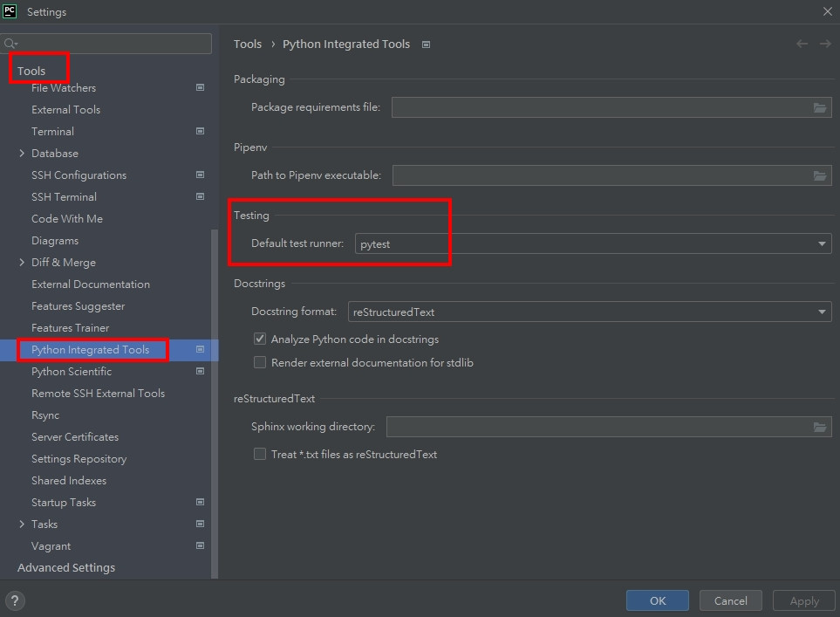Enable Treat *.txt files as reStructuredText
The image size is (840, 617).
pyautogui.click(x=260, y=454)
